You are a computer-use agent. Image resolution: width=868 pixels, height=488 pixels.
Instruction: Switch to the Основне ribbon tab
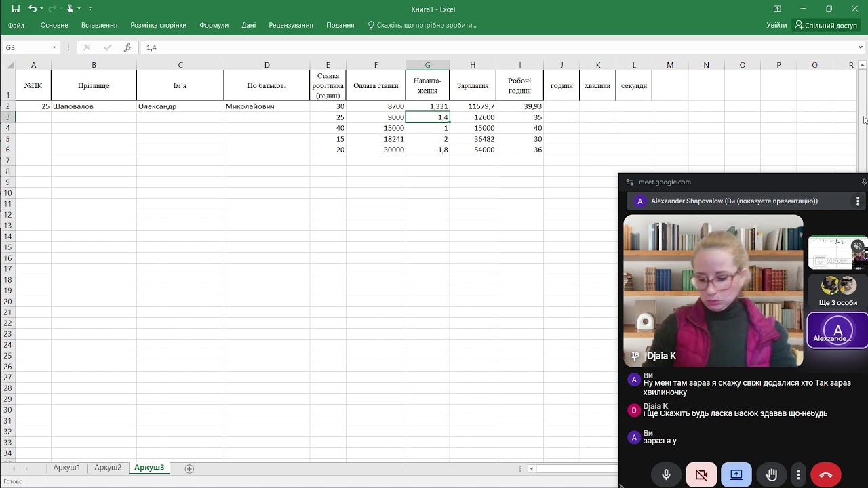tap(54, 25)
